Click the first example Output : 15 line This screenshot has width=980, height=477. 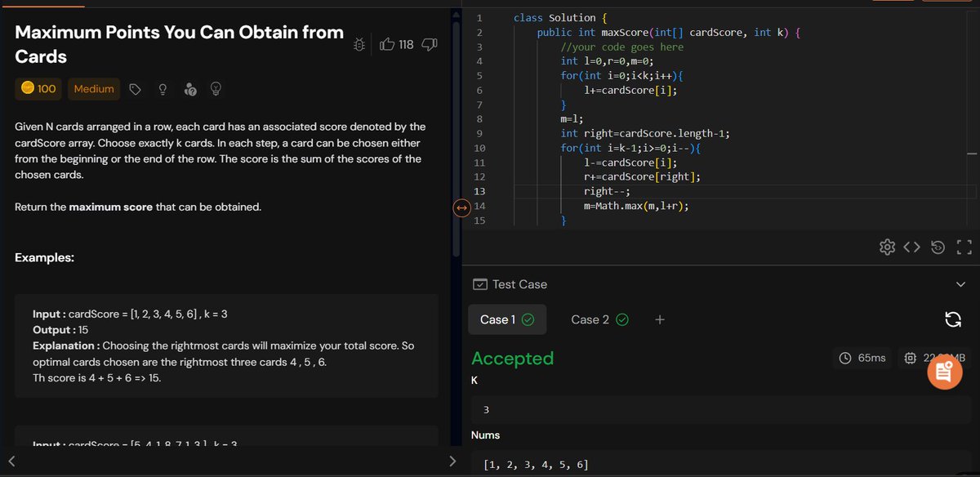[60, 330]
